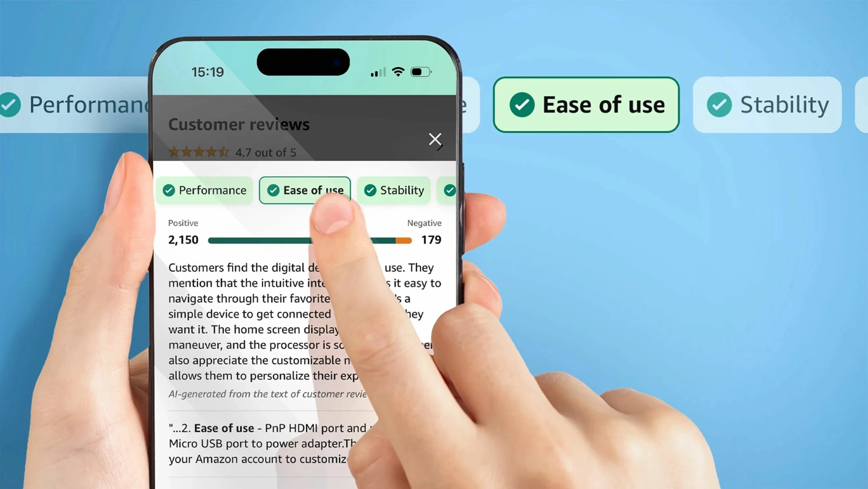Toggle the Performance checkbox filter
The height and width of the screenshot is (489, 868).
[x=206, y=190]
